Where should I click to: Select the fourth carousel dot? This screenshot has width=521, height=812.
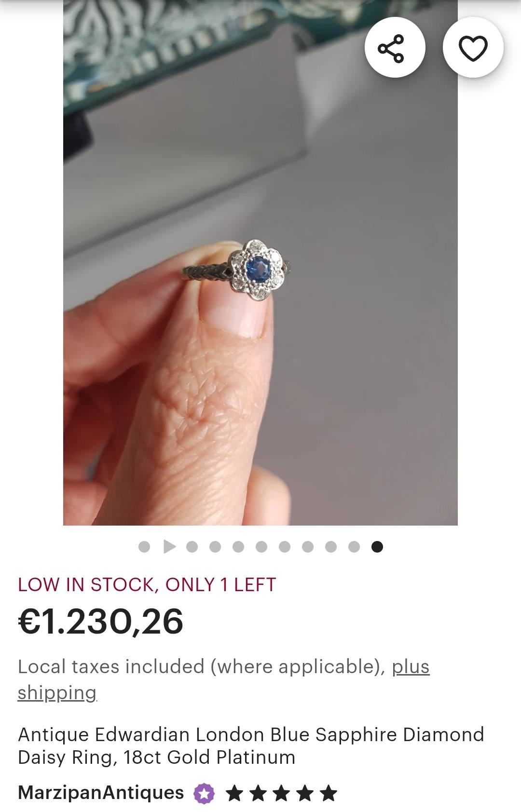point(215,546)
